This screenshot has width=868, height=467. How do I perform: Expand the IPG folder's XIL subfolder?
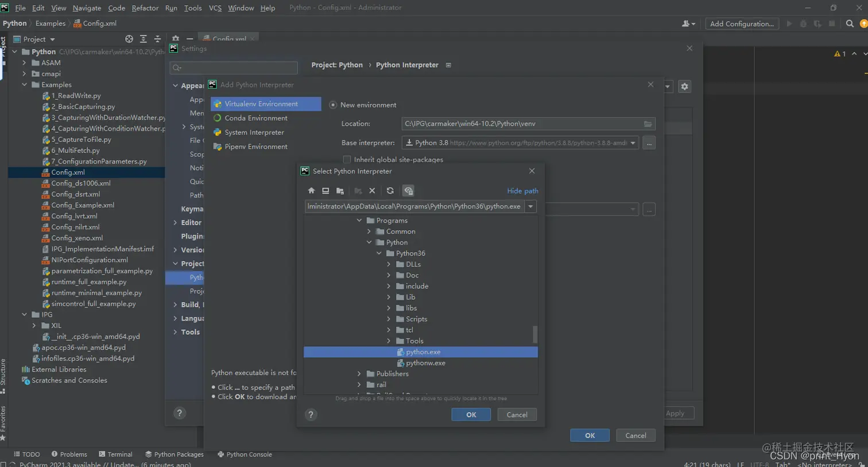(34, 326)
